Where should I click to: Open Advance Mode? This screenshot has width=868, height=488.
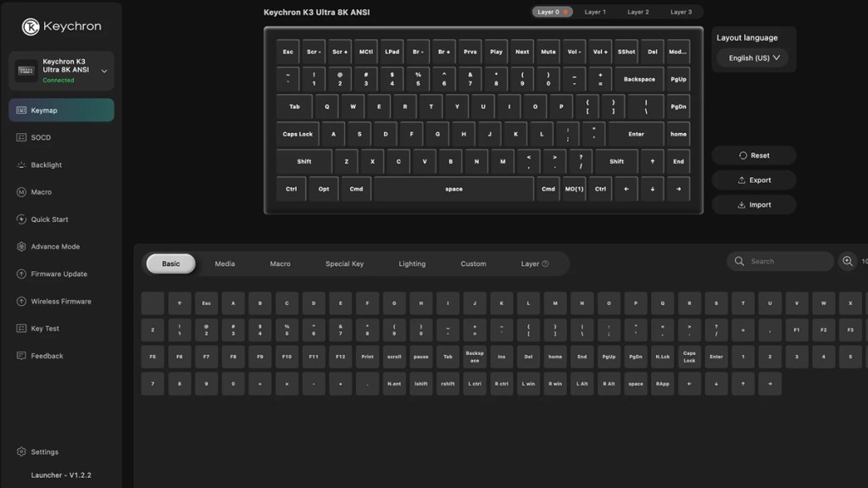pos(56,246)
